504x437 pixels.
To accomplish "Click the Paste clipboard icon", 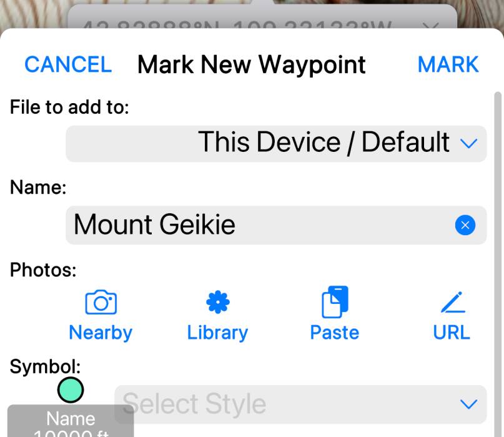I will [x=335, y=301].
